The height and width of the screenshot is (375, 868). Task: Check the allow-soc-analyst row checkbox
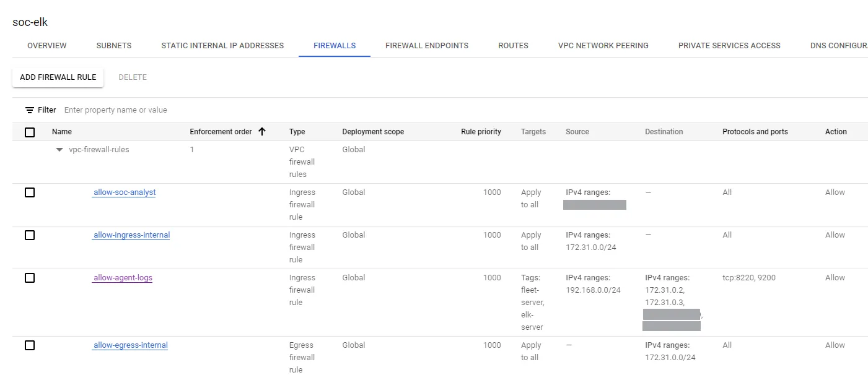[29, 192]
